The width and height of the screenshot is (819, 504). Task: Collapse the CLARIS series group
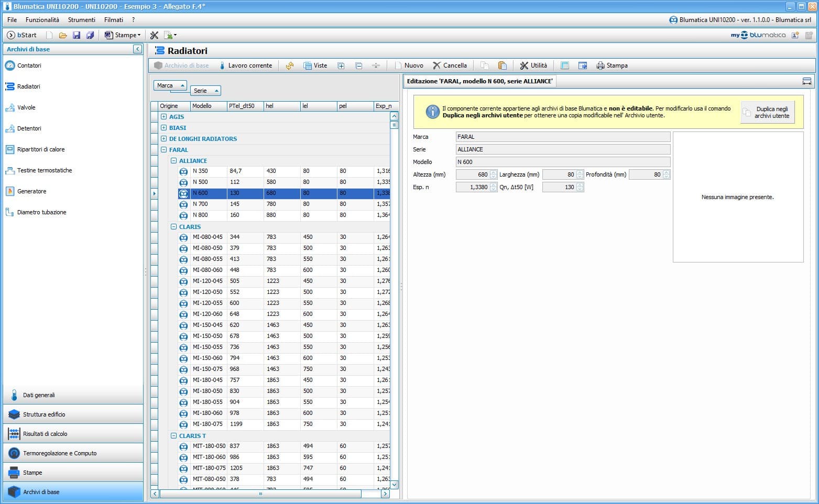point(173,227)
